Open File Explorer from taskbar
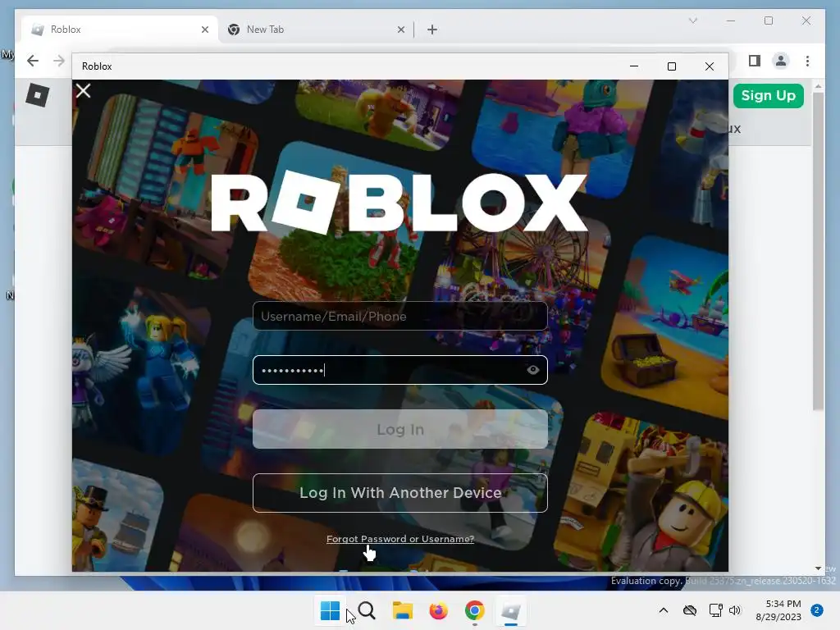This screenshot has height=630, width=840. (402, 610)
